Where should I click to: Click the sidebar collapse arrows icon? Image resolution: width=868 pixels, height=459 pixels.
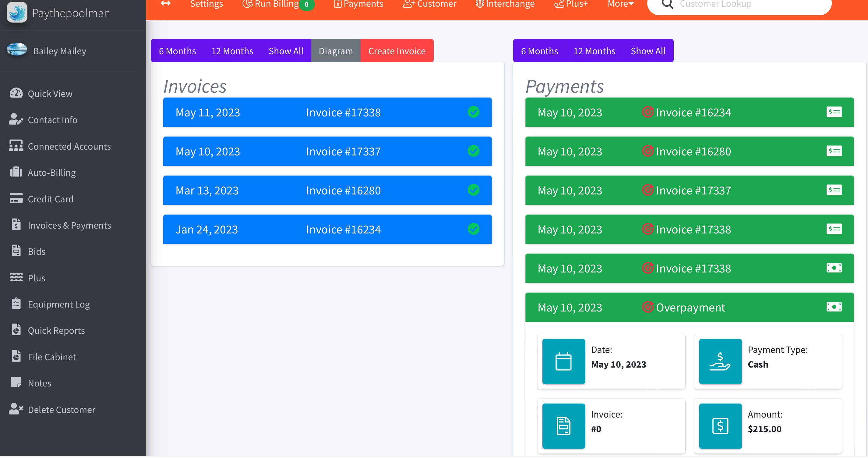[x=165, y=4]
